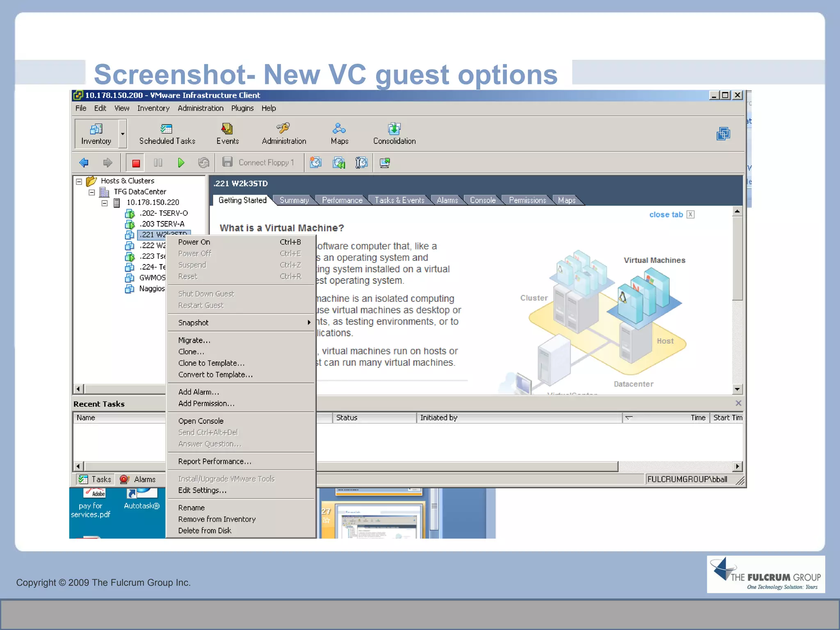
Task: Open the Help menu
Action: click(x=269, y=108)
